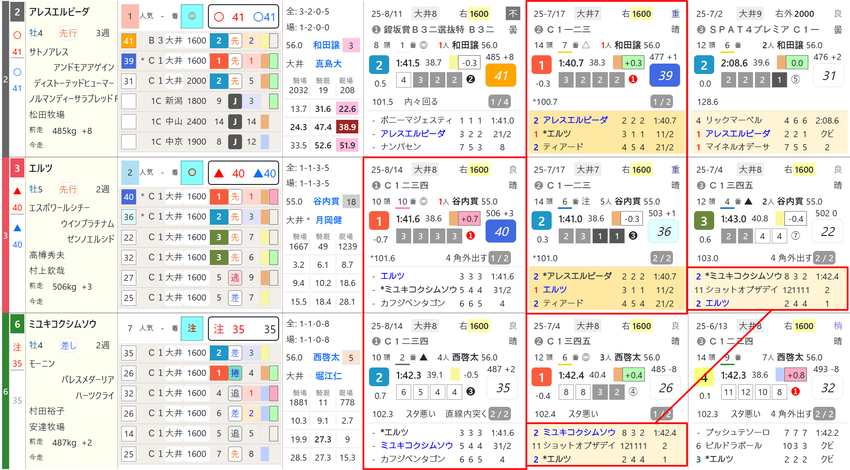Click エルツ link in 25-8/14 エルツ results list
This screenshot has width=850, height=470.
pos(392,276)
